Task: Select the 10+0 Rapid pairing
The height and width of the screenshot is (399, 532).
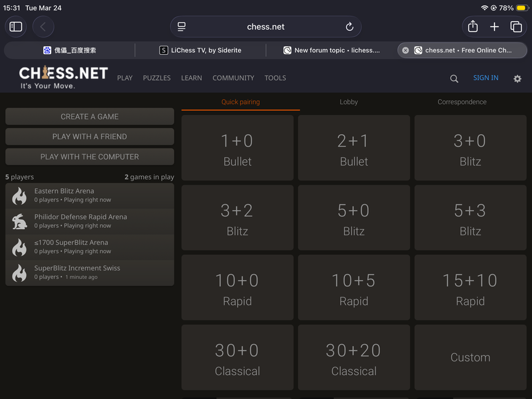Action: (237, 288)
